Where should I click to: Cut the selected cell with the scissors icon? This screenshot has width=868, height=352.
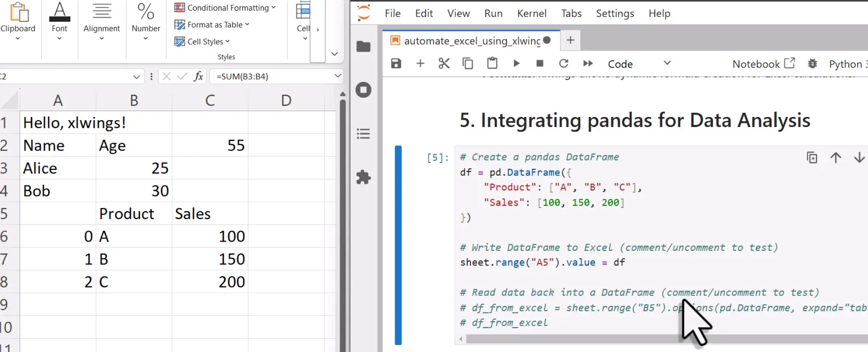tap(444, 63)
